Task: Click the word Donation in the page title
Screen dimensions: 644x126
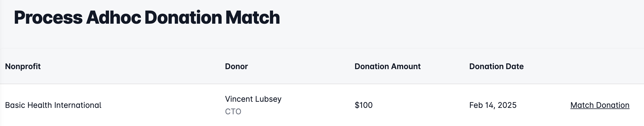Action: pos(183,18)
